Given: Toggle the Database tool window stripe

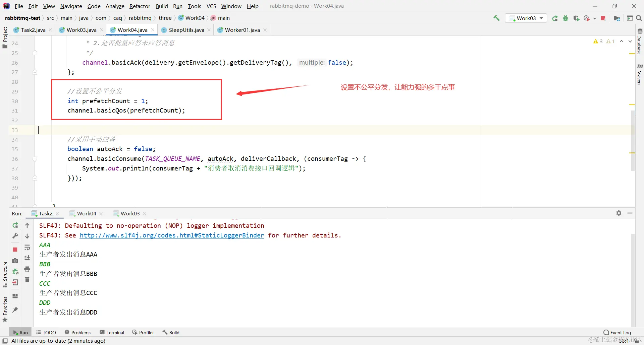Looking at the screenshot, I should point(639,42).
